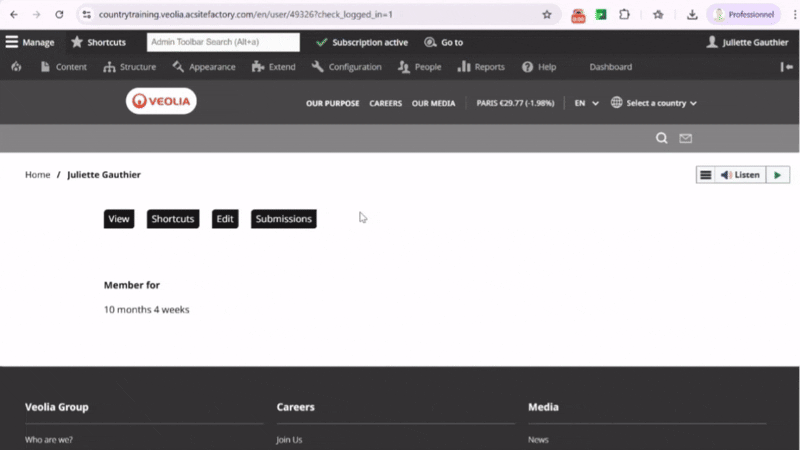Viewport: 800px width, 450px height.
Task: Expand the Select a country dropdown
Action: (x=661, y=103)
